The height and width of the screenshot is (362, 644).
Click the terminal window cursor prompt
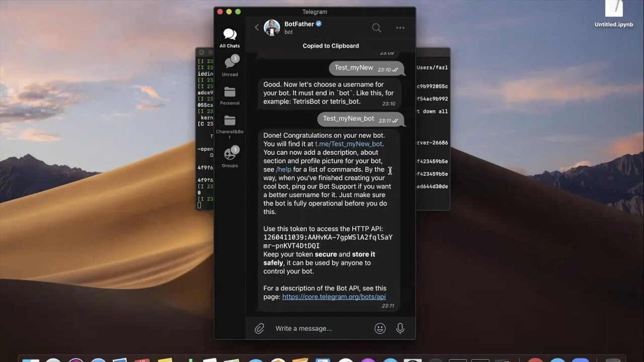[200, 205]
